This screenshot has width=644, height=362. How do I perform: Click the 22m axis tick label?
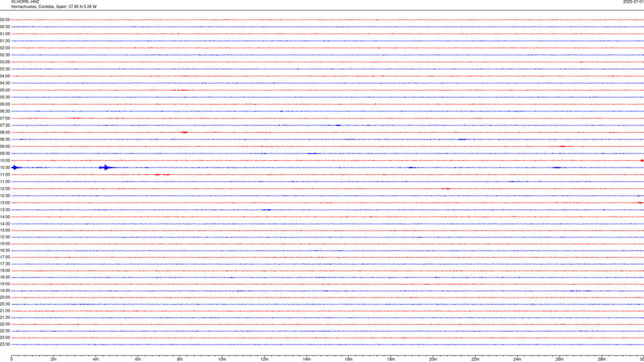coord(475,359)
